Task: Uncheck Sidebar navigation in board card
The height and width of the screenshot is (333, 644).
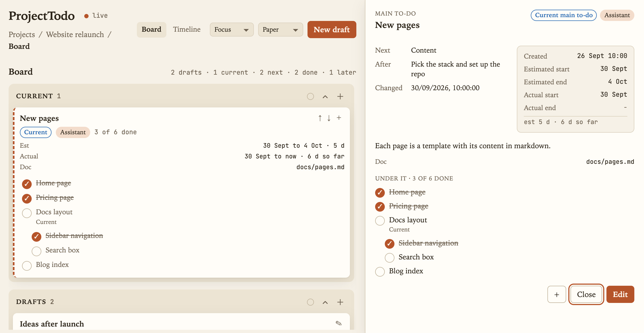Action: coord(36,237)
